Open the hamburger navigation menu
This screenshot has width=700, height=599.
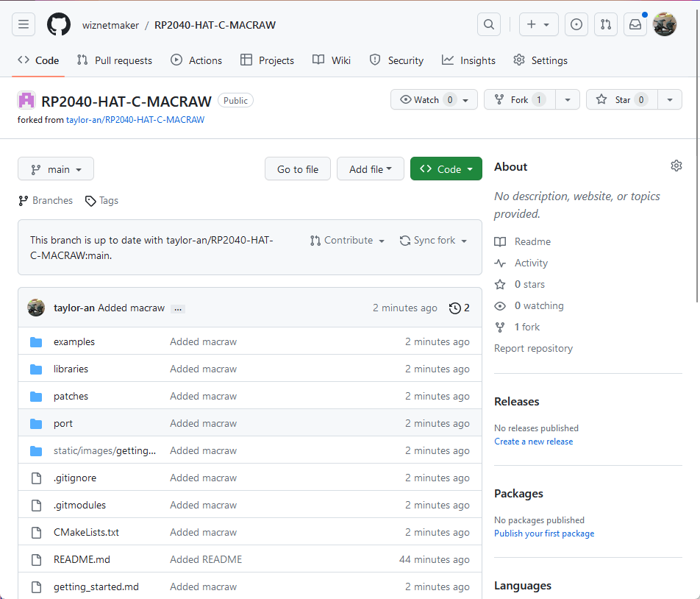click(x=24, y=24)
